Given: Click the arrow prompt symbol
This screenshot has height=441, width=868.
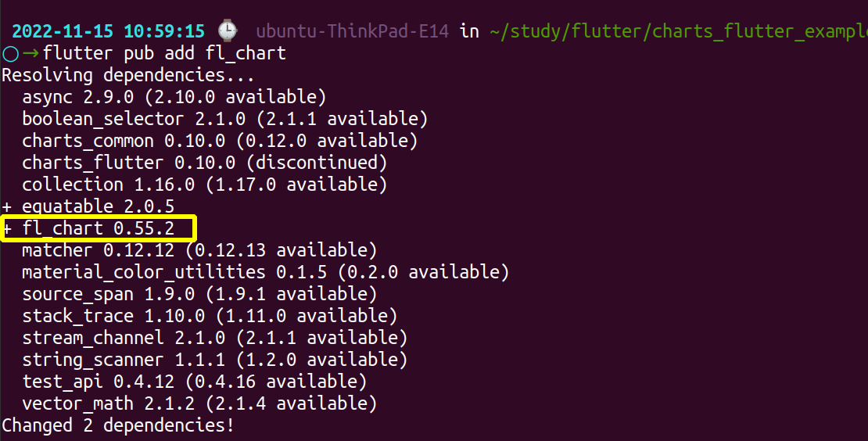Looking at the screenshot, I should click(x=30, y=54).
